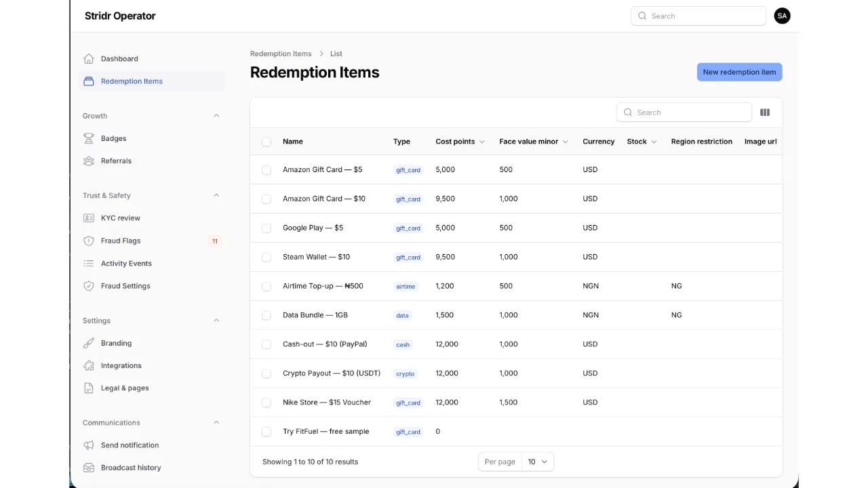Screen dimensions: 868x488
Task: Open KYC review ID card icon
Action: 89,218
